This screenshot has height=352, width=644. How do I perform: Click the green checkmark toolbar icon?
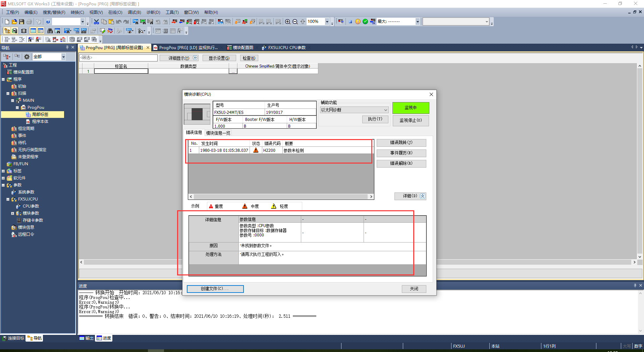(x=365, y=22)
